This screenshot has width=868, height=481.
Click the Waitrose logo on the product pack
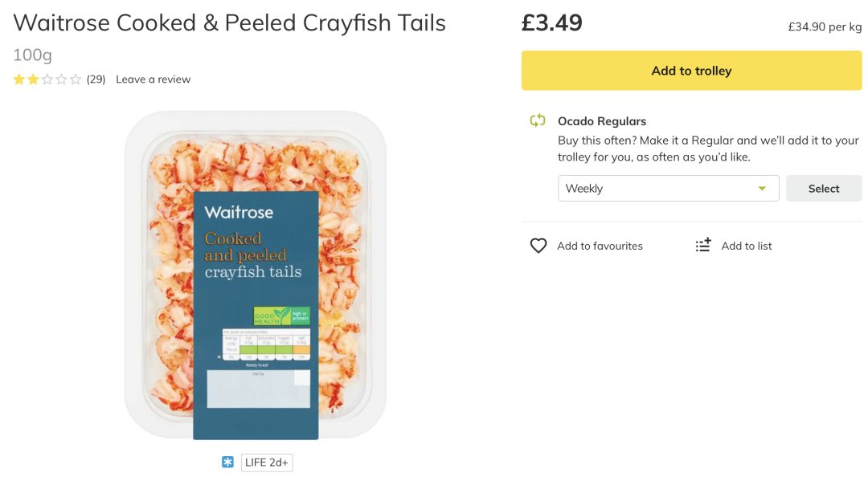[x=239, y=213]
